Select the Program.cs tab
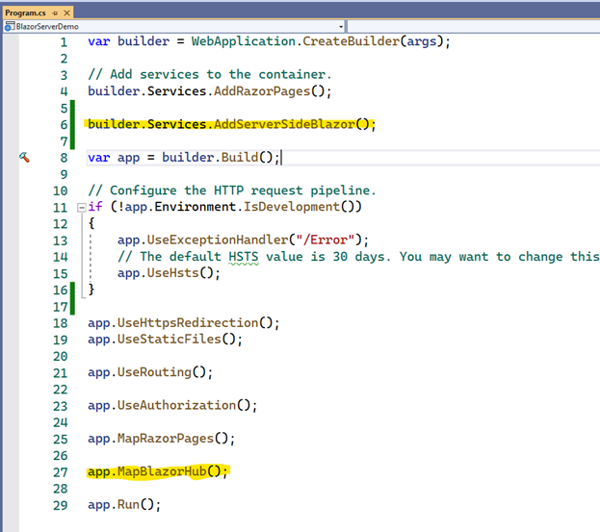 point(25,13)
